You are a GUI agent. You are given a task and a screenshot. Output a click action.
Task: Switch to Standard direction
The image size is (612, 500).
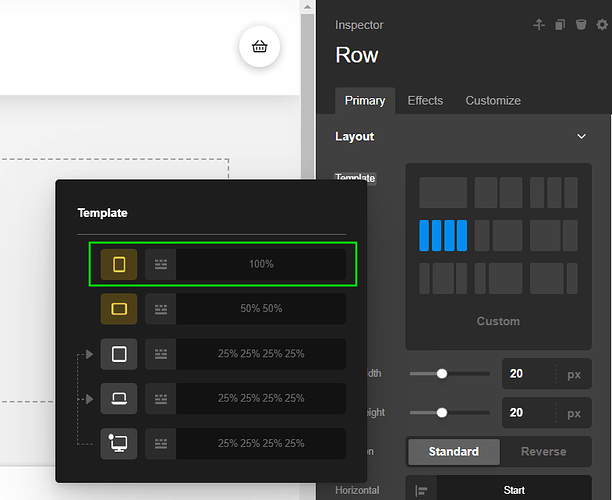click(x=452, y=451)
